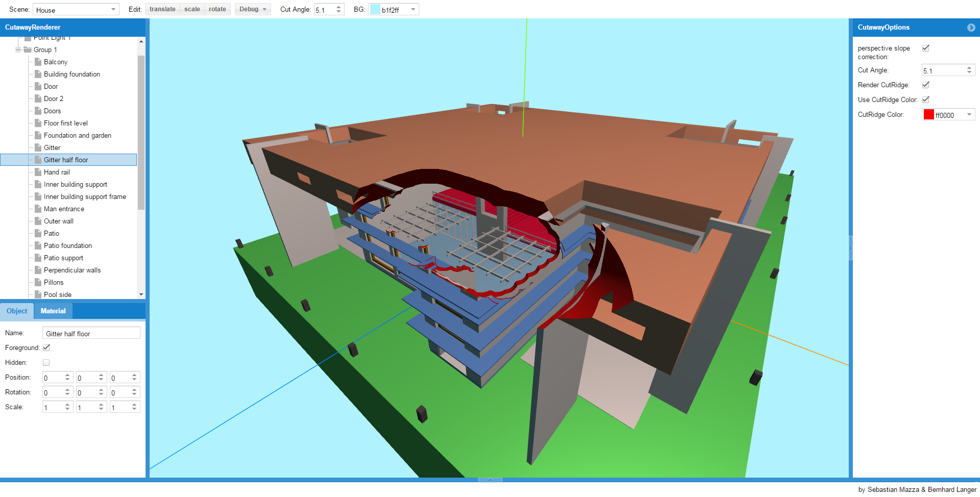Open the Scene dropdown showing House
Image resolution: width=980 pixels, height=497 pixels.
[x=76, y=10]
